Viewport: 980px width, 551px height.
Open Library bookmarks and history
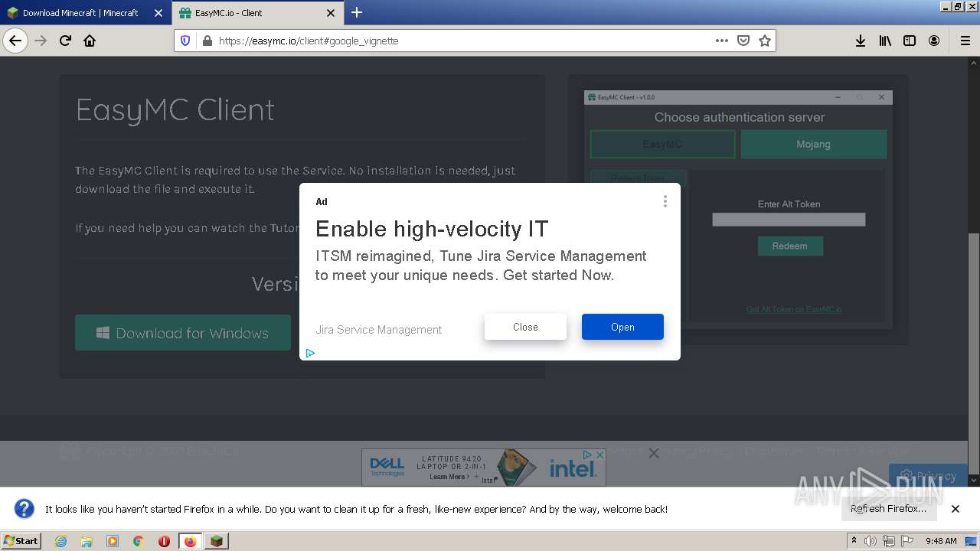(885, 41)
